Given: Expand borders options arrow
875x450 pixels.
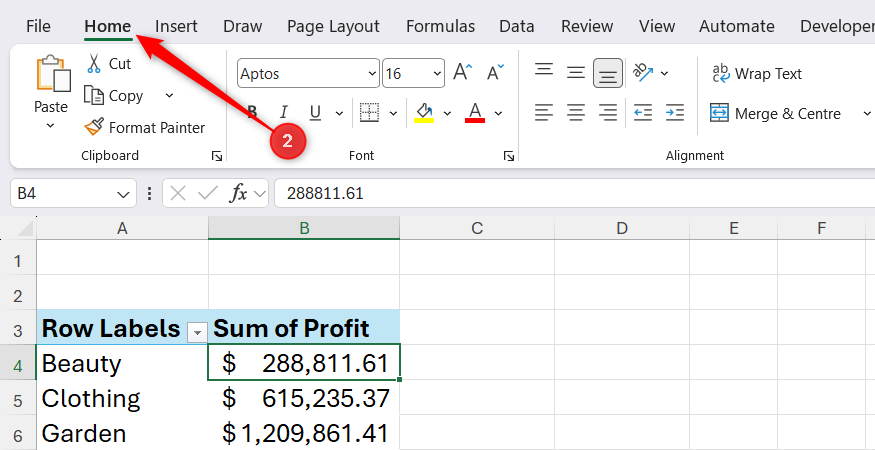Looking at the screenshot, I should tap(393, 113).
